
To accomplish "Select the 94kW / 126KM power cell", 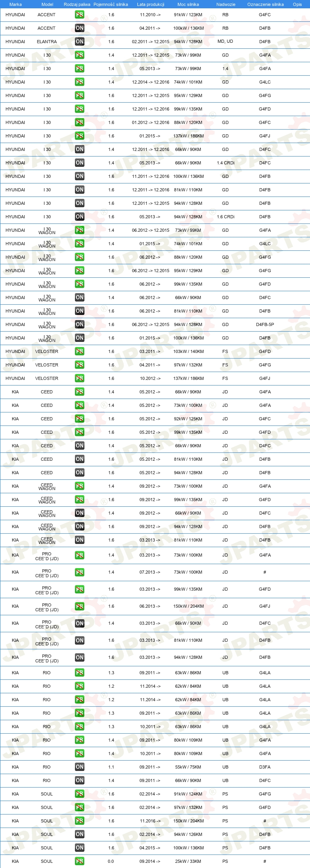I will coord(188,834).
